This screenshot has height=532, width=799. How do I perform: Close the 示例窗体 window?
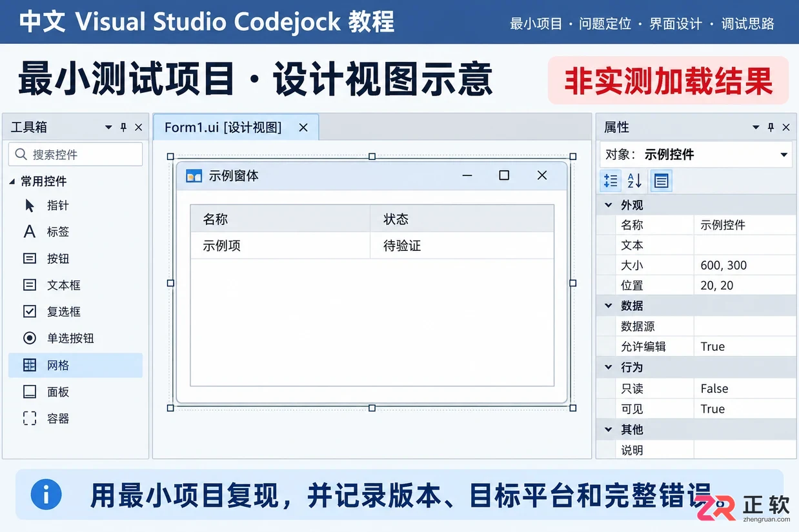pyautogui.click(x=542, y=175)
